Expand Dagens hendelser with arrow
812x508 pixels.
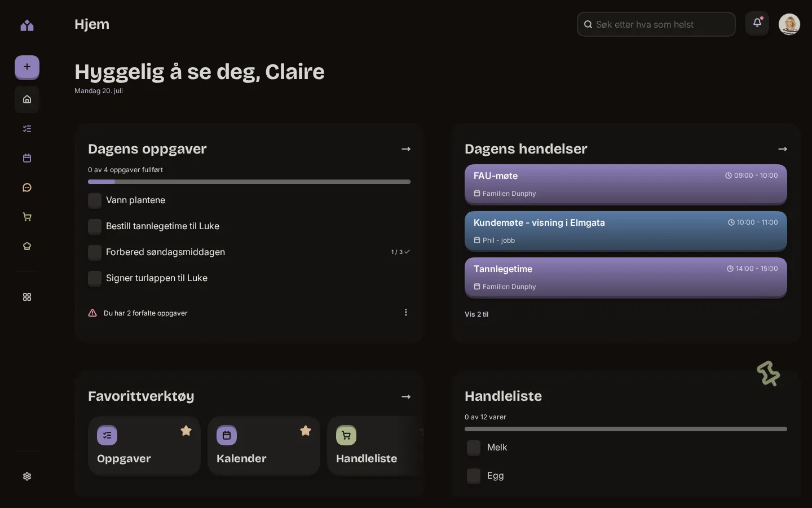(x=783, y=149)
